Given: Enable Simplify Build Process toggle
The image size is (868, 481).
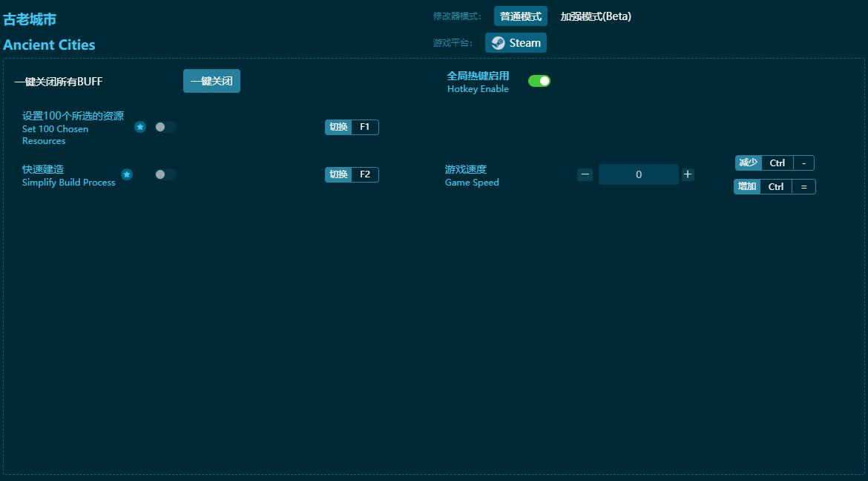Looking at the screenshot, I should (x=165, y=174).
